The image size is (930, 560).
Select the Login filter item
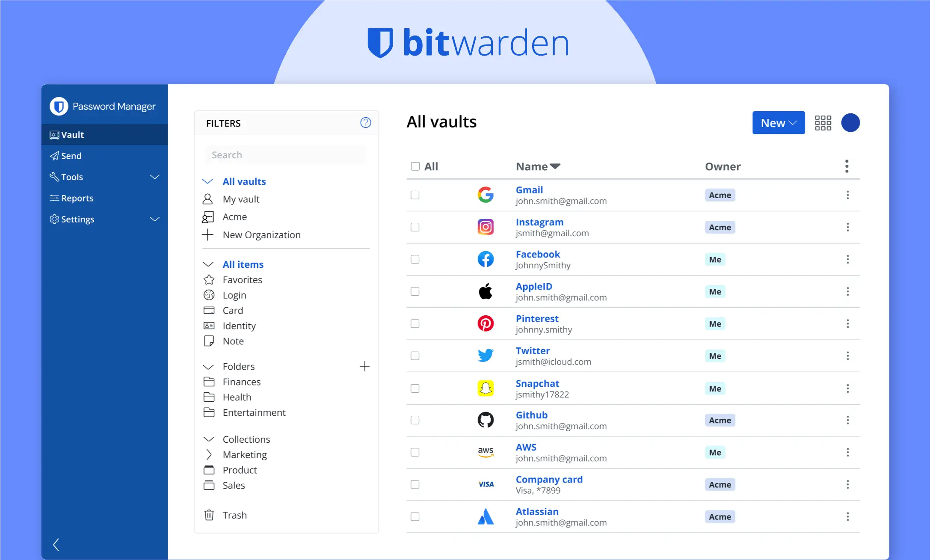tap(234, 294)
